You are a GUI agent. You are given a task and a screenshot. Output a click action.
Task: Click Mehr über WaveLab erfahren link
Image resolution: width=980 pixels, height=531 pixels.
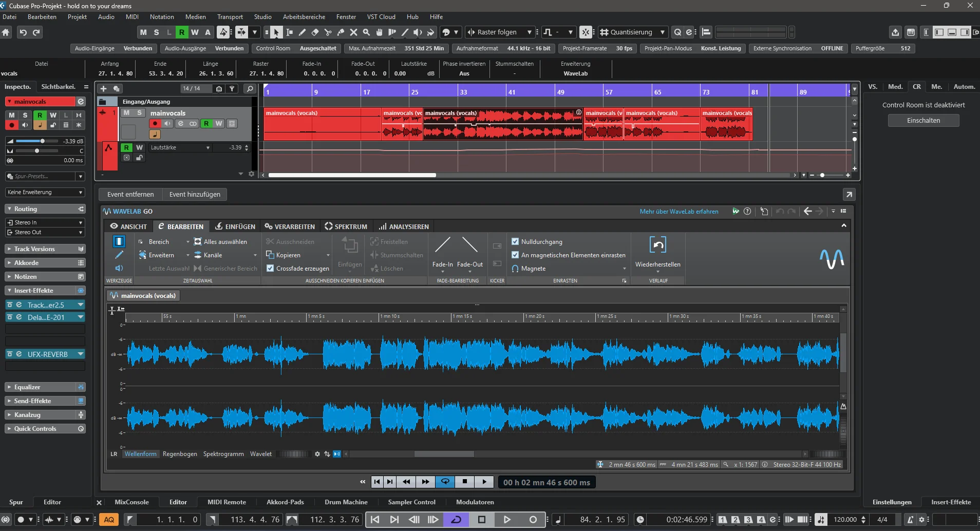tap(679, 212)
